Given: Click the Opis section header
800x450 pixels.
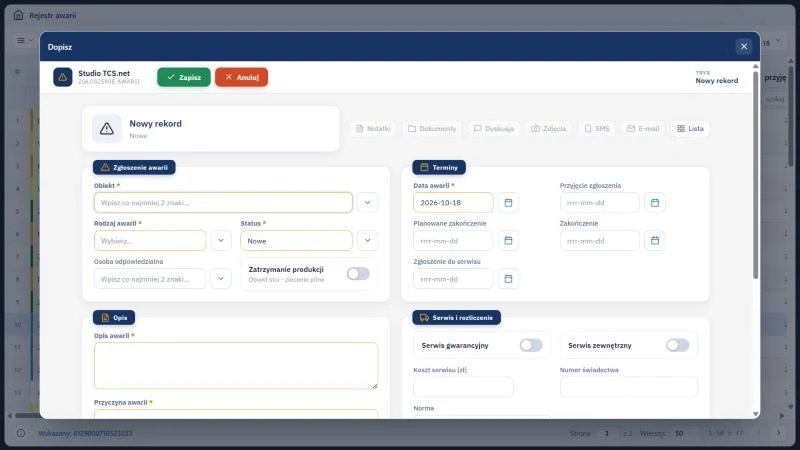Looking at the screenshot, I should 114,317.
